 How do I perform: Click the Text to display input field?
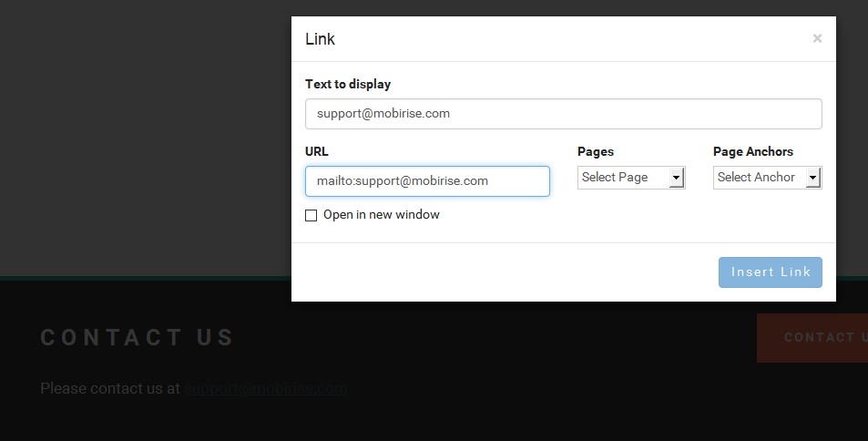[563, 114]
